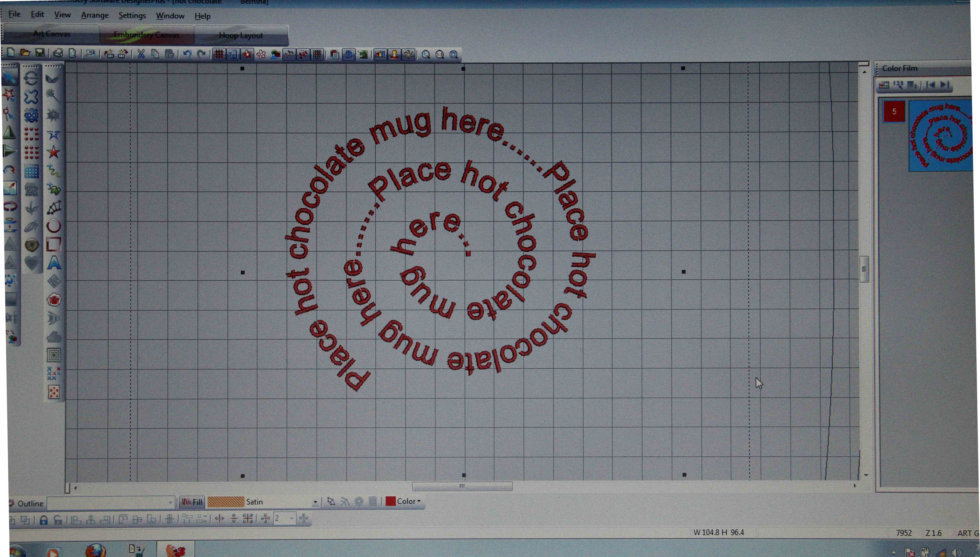The width and height of the screenshot is (980, 557).
Task: Click the red current color swatch
Action: coord(390,501)
